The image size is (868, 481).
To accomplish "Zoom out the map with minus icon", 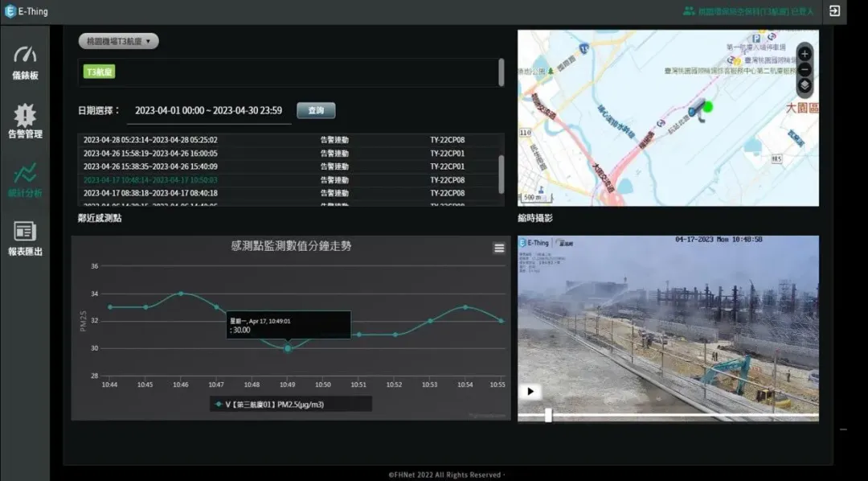I will [x=805, y=70].
